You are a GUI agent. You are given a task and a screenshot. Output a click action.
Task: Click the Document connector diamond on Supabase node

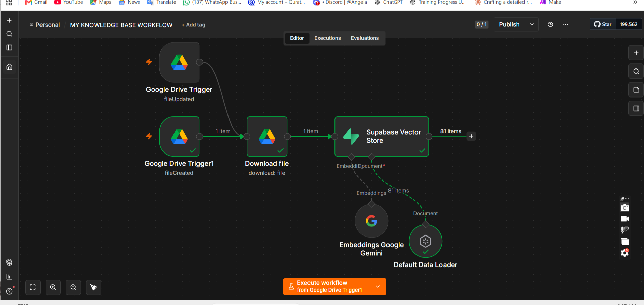pos(372,157)
